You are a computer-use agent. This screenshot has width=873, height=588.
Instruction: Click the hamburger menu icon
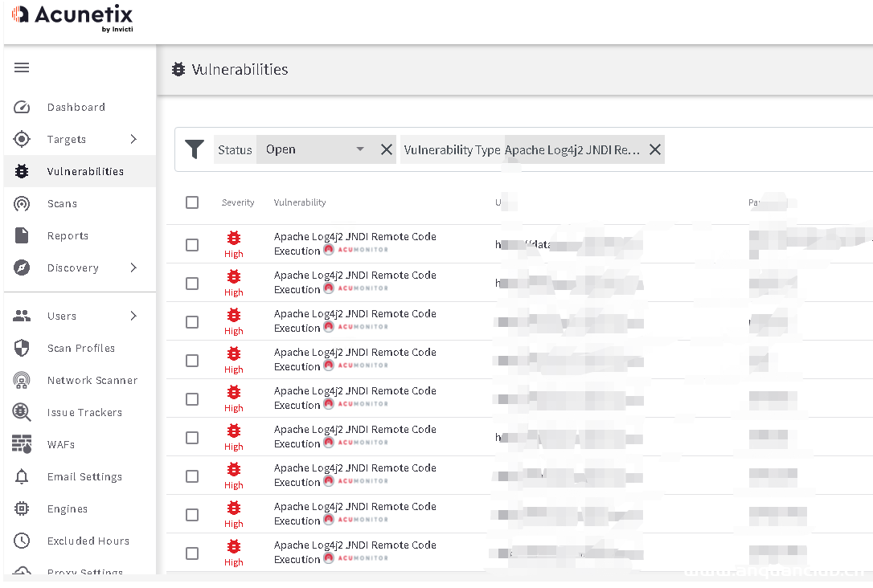pos(22,67)
